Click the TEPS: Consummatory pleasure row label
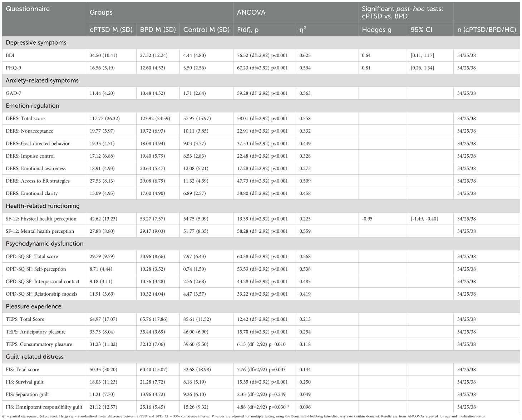 click(x=39, y=344)
